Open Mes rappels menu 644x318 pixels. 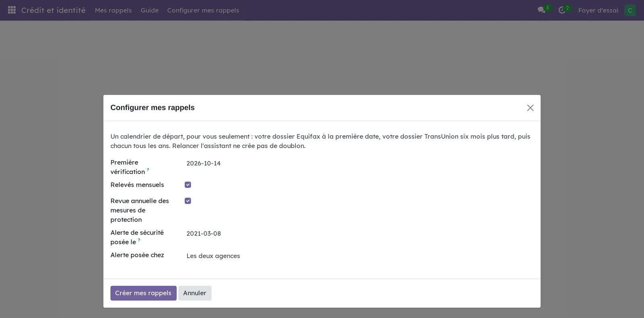point(113,10)
